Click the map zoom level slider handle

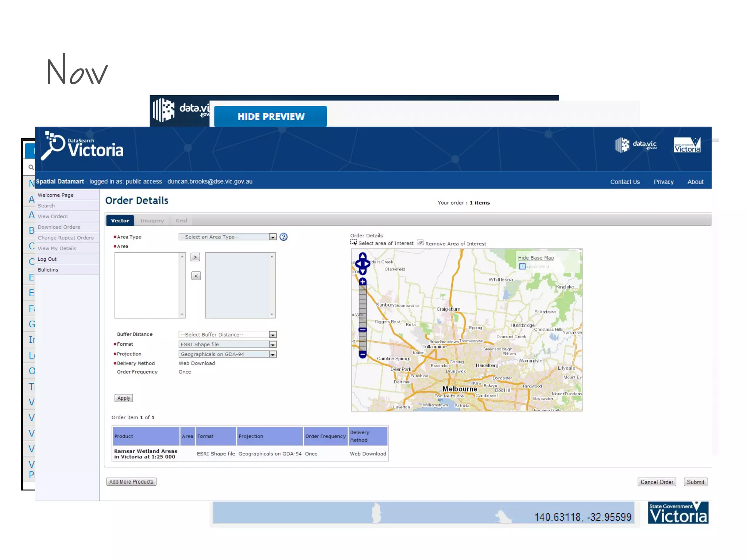pos(363,330)
